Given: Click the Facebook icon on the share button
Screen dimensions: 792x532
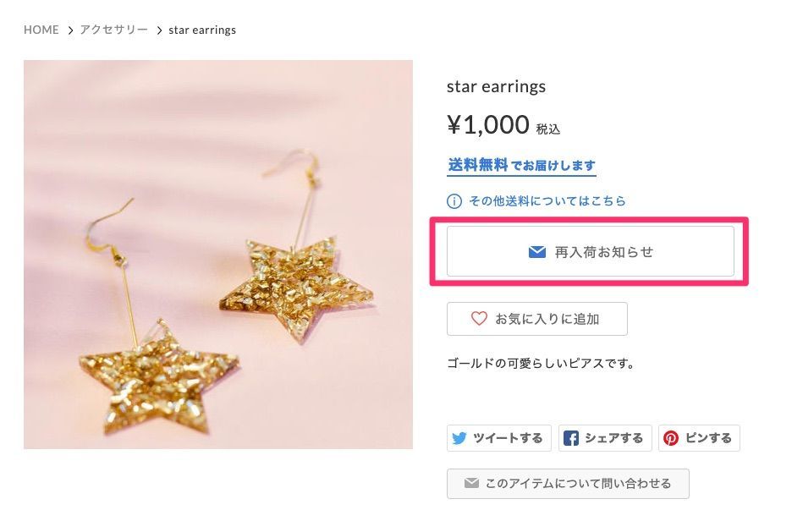Looking at the screenshot, I should point(572,437).
